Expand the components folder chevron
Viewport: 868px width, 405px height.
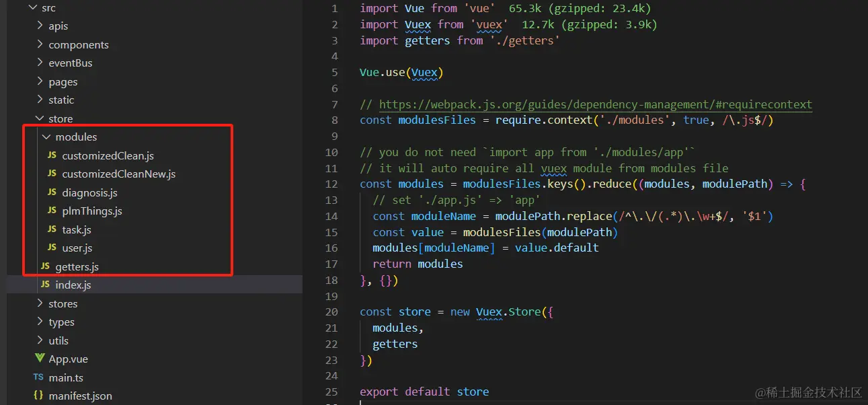click(40, 45)
